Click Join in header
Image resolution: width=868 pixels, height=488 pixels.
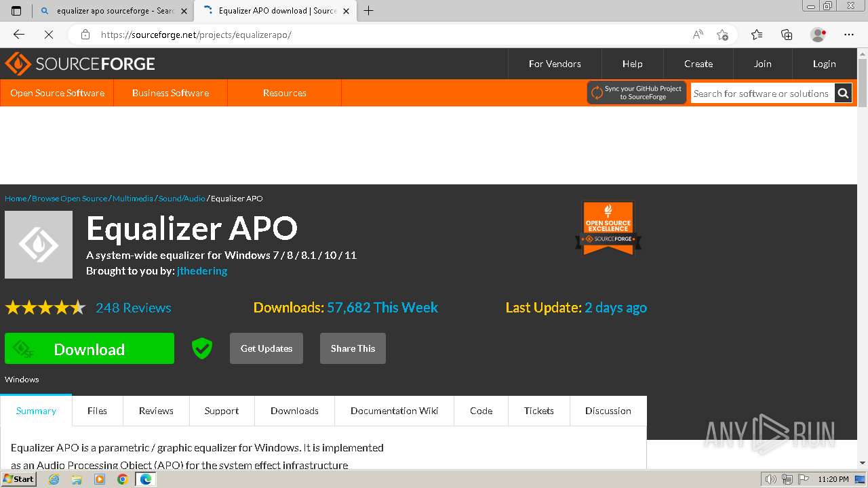pyautogui.click(x=763, y=64)
